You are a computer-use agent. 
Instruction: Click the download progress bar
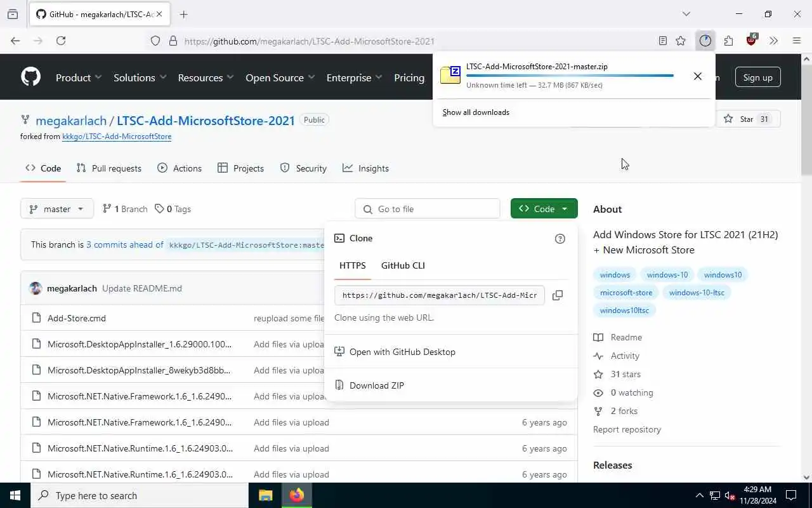tap(570, 76)
